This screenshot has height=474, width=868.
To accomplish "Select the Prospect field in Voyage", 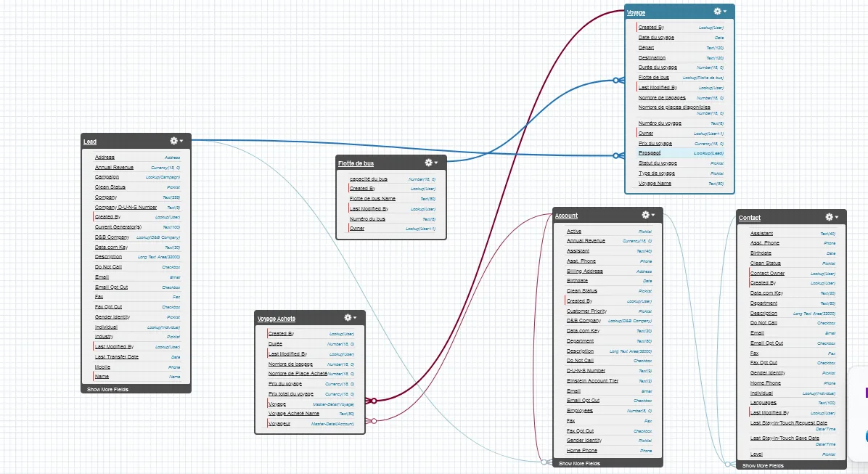I will tap(680, 153).
